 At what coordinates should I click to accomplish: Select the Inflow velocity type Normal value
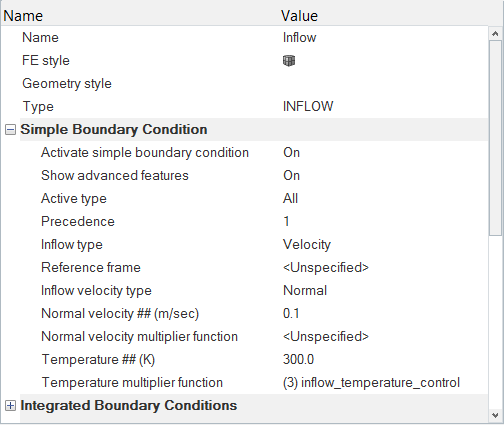[x=305, y=291]
